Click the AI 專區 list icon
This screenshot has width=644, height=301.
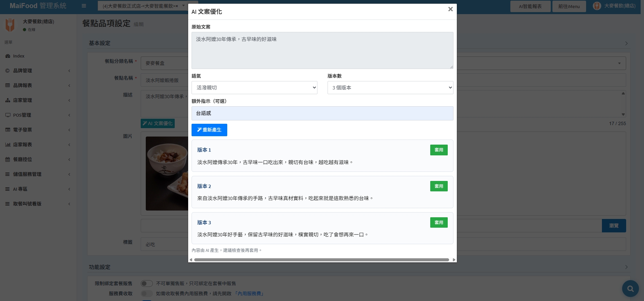7,189
